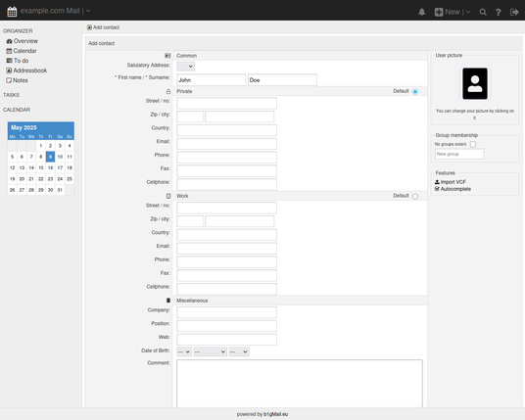Open the help question mark icon
The width and height of the screenshot is (525, 420).
(x=499, y=12)
